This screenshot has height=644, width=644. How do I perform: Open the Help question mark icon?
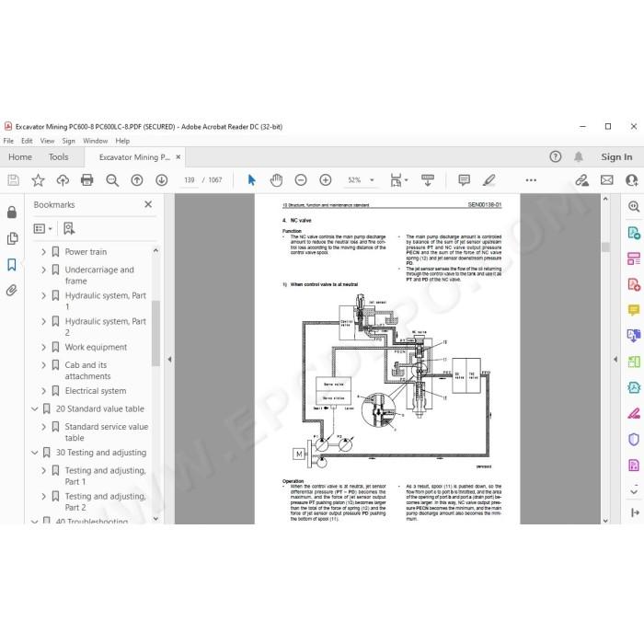point(556,156)
